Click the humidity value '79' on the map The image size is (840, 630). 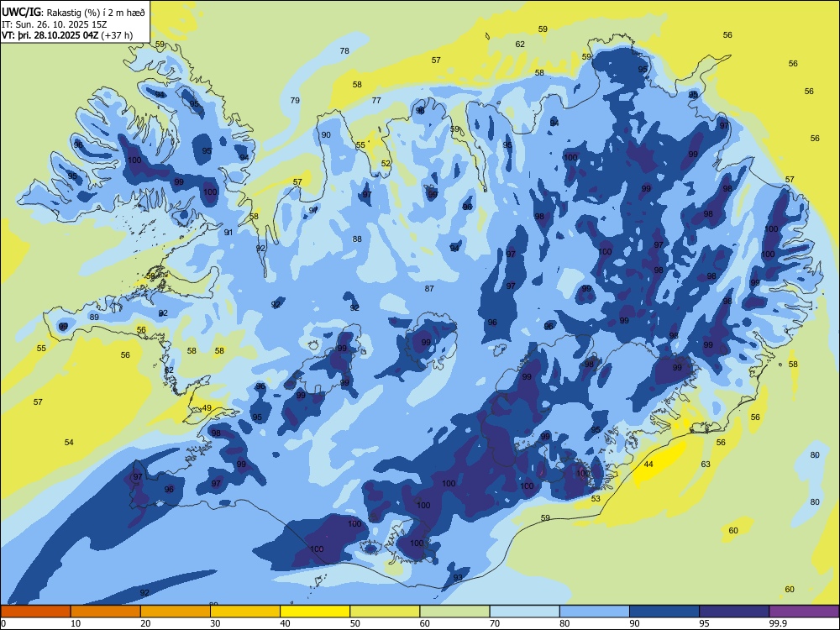(x=295, y=100)
